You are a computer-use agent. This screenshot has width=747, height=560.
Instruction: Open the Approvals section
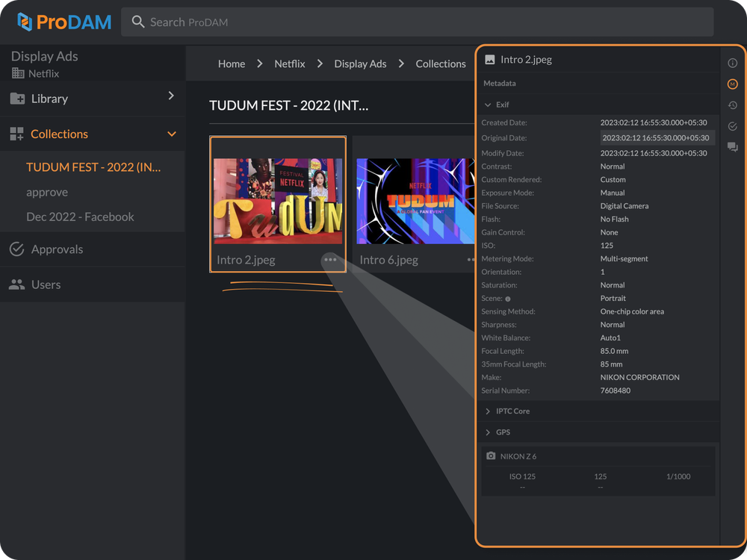click(x=93, y=249)
